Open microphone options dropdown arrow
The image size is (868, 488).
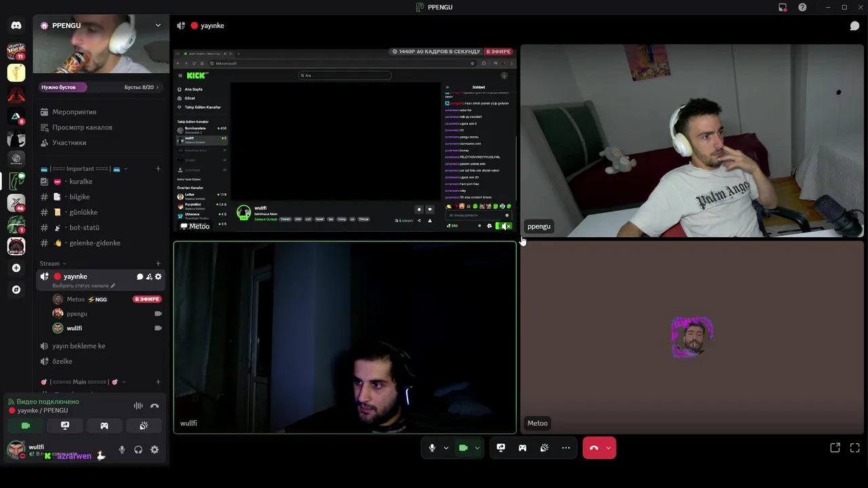click(446, 448)
